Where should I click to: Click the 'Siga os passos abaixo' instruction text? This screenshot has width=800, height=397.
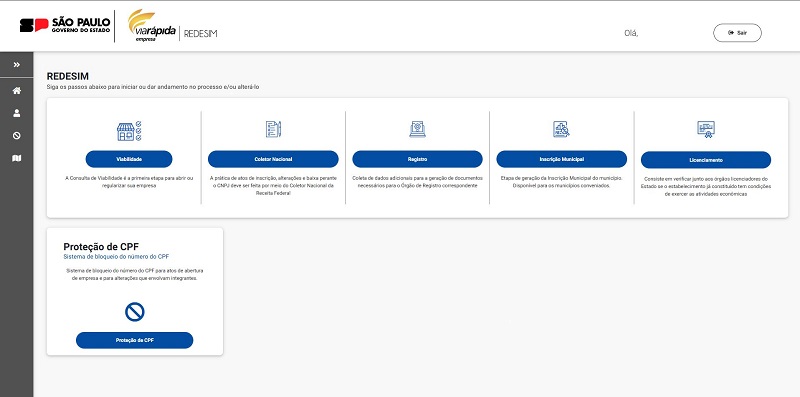153,87
